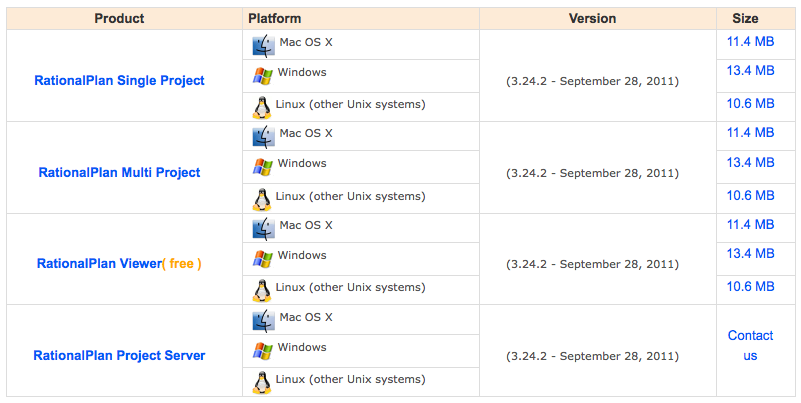This screenshot has width=801, height=403.
Task: Select Linux (other Unix systems) in Single Project row
Action: tap(350, 105)
